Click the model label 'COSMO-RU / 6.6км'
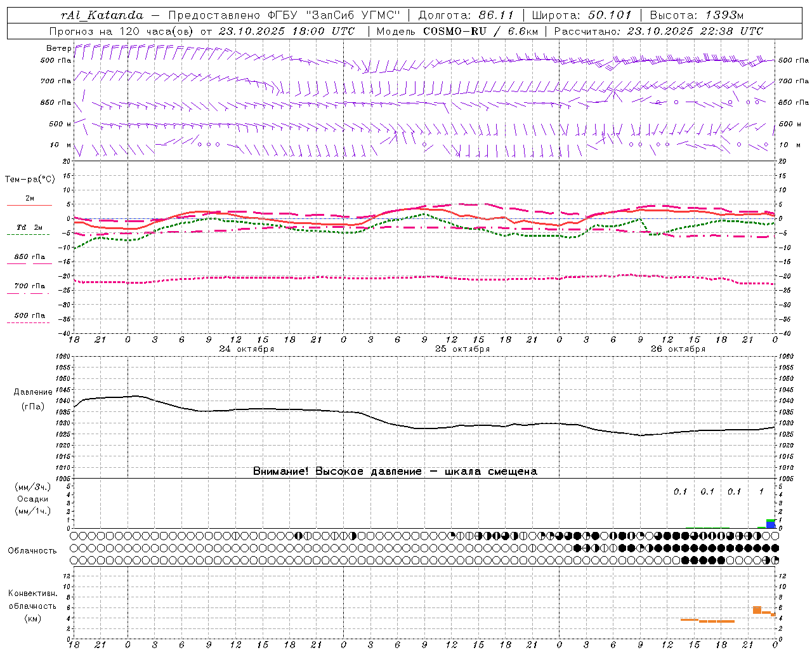Image resolution: width=812 pixels, height=650 pixels. click(481, 31)
